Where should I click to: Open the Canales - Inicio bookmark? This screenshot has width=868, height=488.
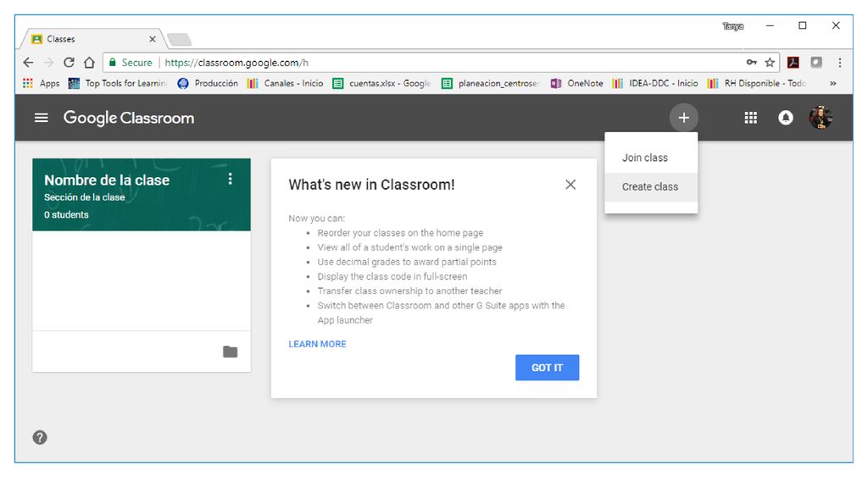(x=285, y=84)
